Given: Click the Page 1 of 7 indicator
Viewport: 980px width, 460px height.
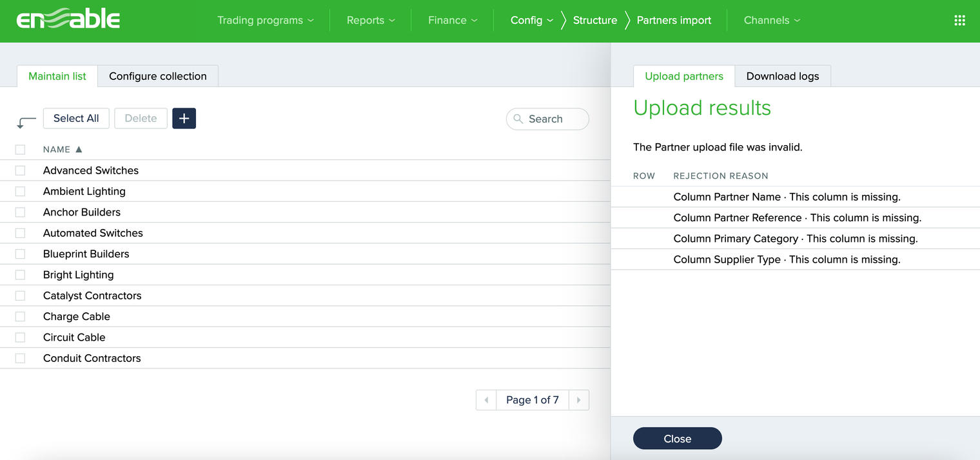Looking at the screenshot, I should [x=533, y=400].
